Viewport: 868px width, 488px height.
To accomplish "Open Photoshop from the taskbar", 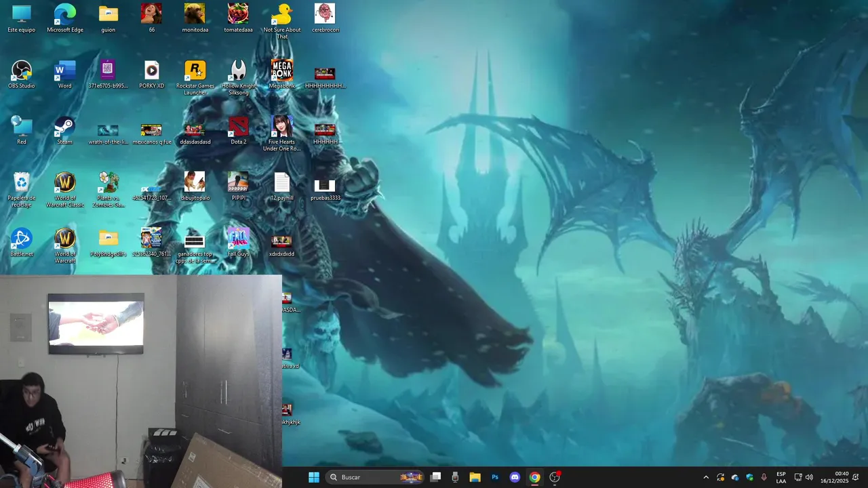I will (x=495, y=477).
